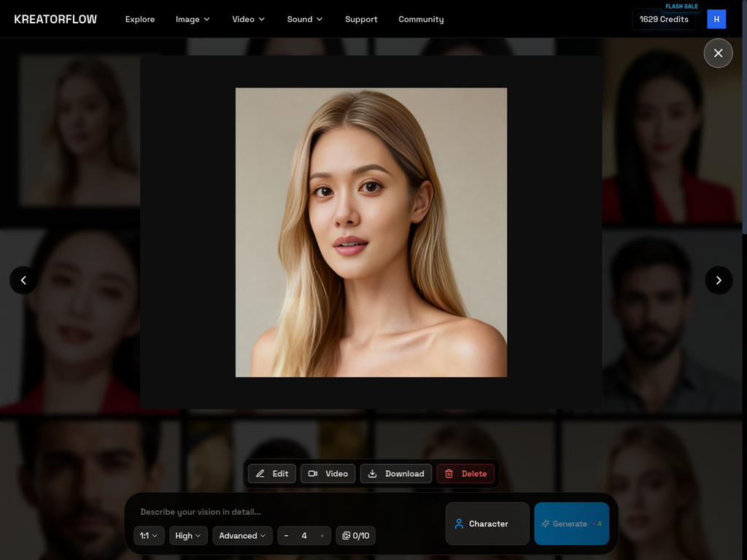
Task: Select the Edit pencil icon
Action: pos(260,473)
